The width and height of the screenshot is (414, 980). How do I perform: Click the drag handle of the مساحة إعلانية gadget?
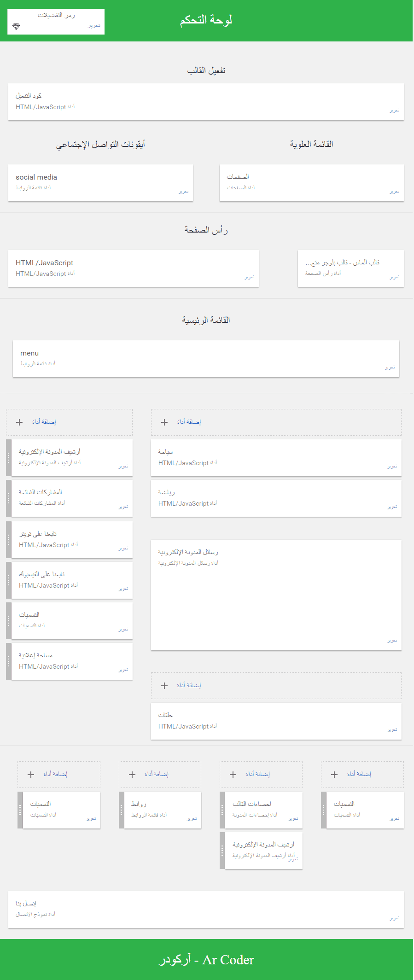click(x=9, y=661)
